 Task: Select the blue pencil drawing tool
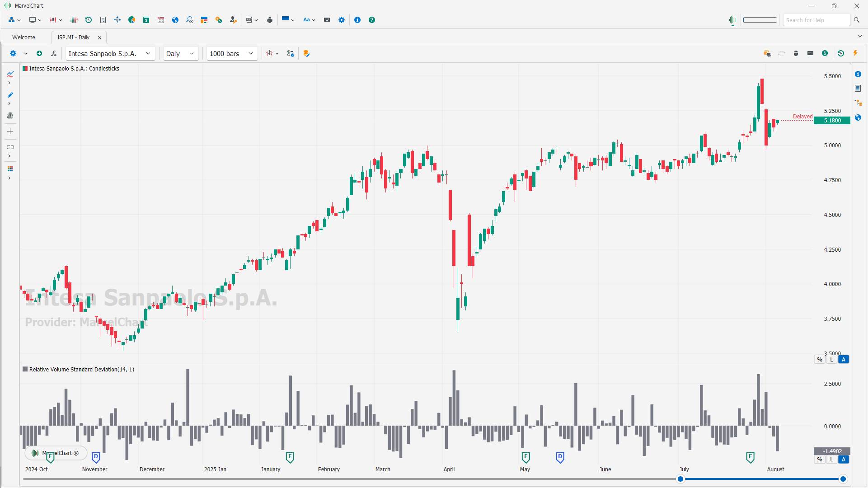(10, 95)
